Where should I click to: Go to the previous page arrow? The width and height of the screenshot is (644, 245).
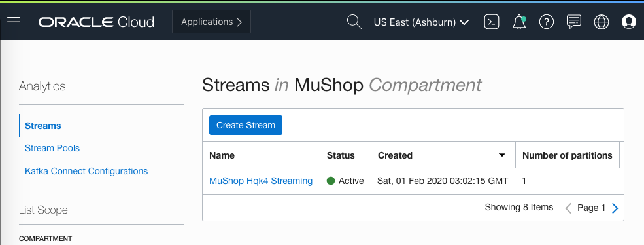[568, 208]
